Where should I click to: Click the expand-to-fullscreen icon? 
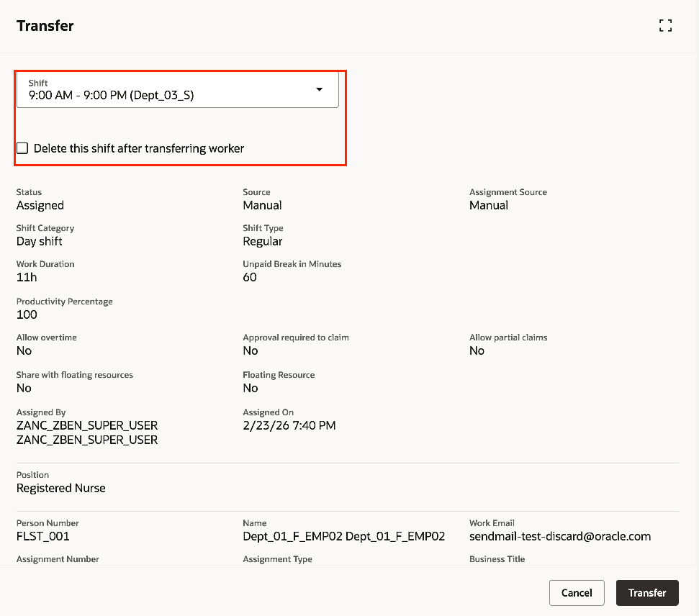click(x=665, y=25)
